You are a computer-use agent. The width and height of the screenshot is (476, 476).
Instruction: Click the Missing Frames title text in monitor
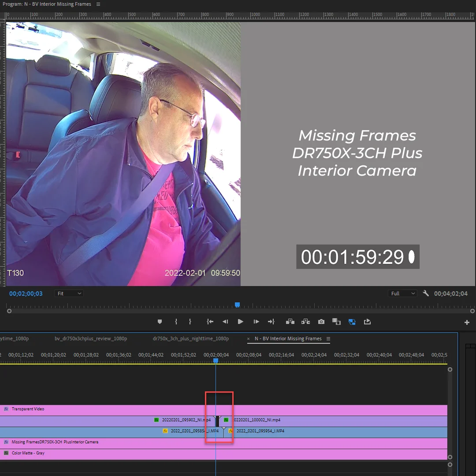tap(357, 153)
